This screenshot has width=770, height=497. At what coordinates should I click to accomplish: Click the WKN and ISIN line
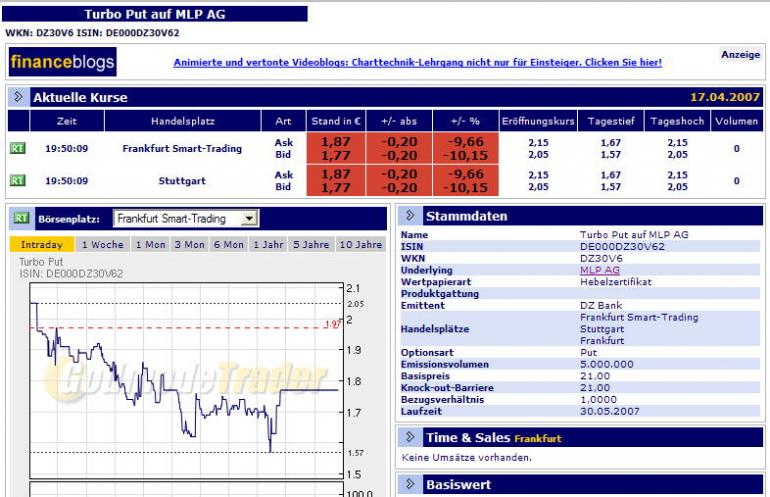pyautogui.click(x=92, y=33)
